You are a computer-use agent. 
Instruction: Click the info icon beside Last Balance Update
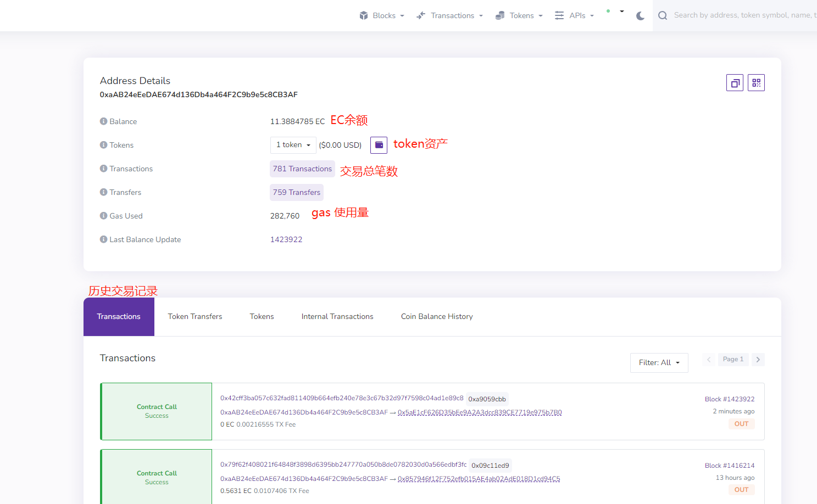click(x=103, y=239)
